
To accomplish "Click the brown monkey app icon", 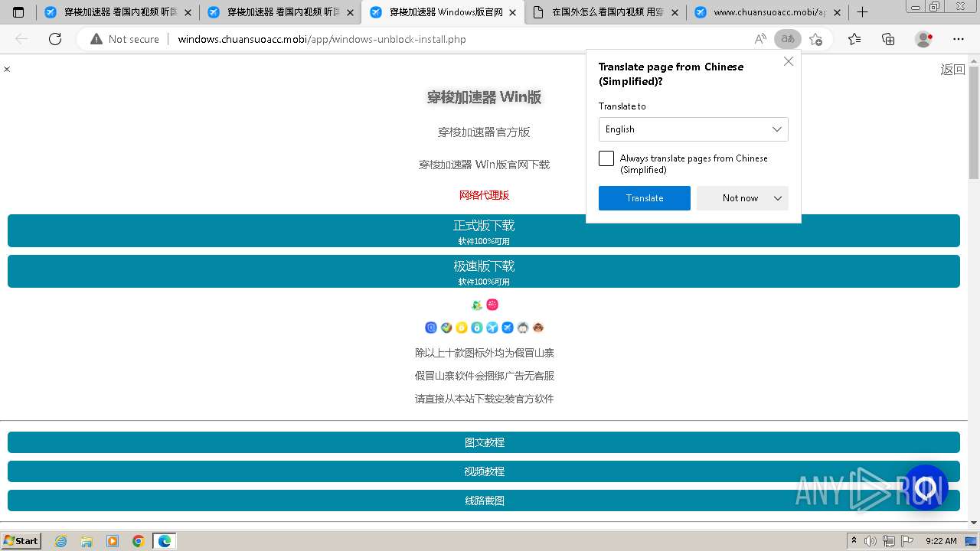I will tap(538, 328).
